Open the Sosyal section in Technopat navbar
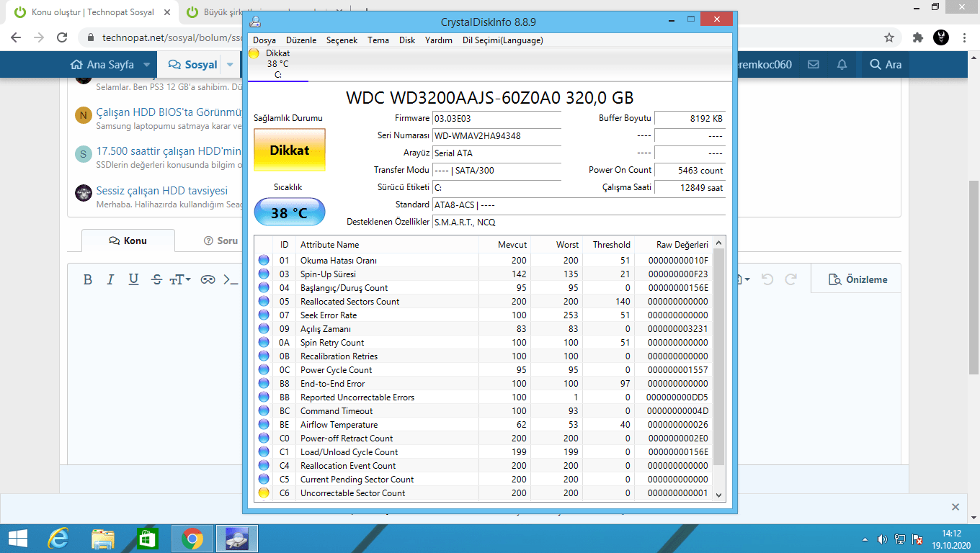The height and width of the screenshot is (553, 980). 192,65
